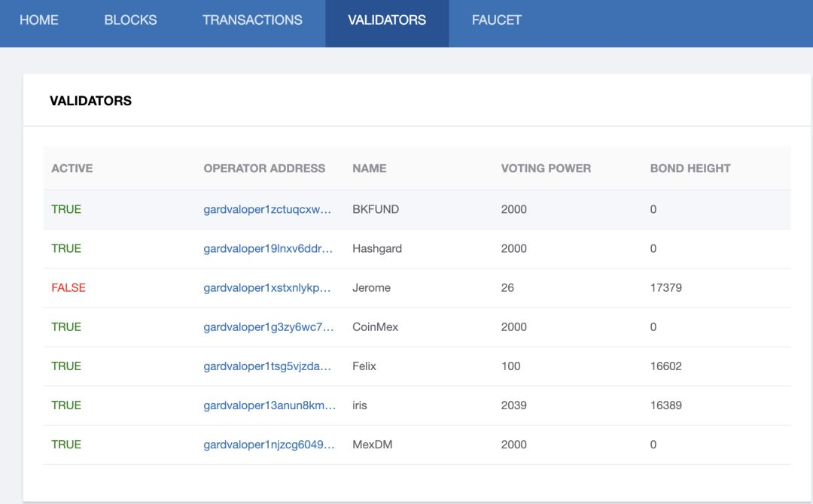Click bond height 17379 for Jerome
The width and height of the screenshot is (813, 504).
pos(665,288)
